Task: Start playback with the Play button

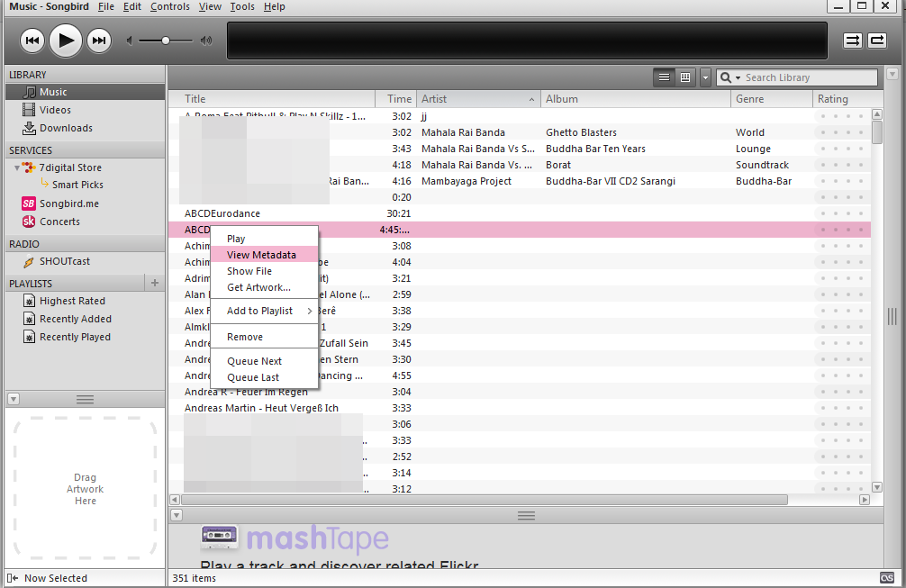Action: 66,41
